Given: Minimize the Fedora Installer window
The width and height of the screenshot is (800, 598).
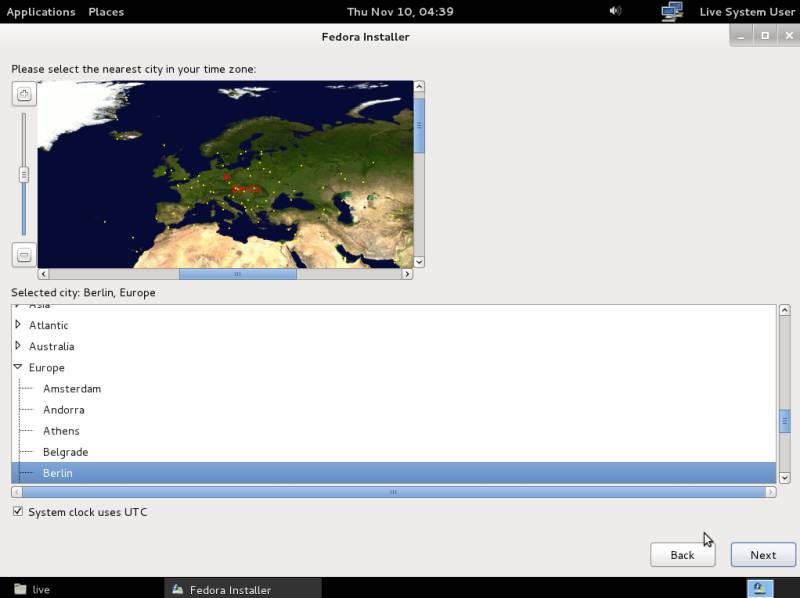Looking at the screenshot, I should coord(741,36).
